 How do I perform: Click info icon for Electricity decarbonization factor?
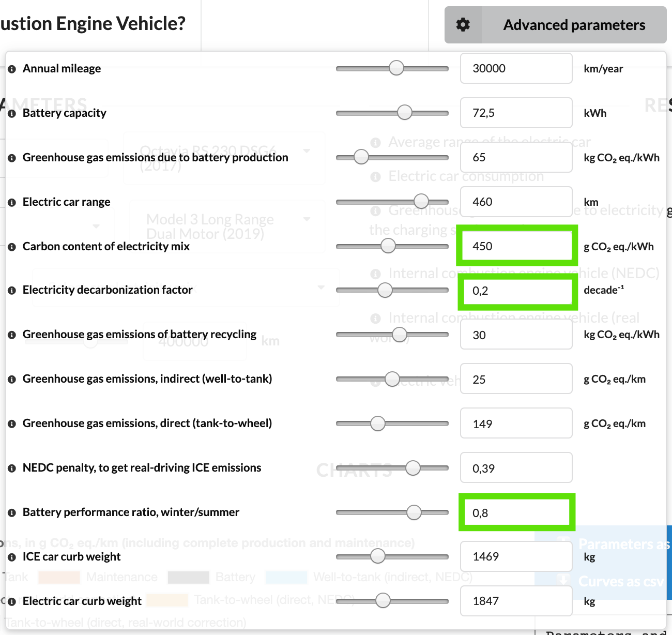click(12, 291)
